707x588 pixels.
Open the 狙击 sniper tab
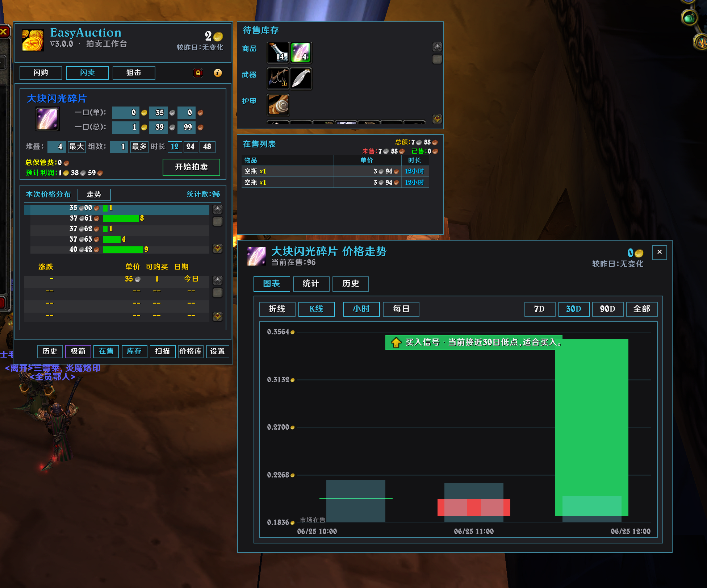[134, 73]
